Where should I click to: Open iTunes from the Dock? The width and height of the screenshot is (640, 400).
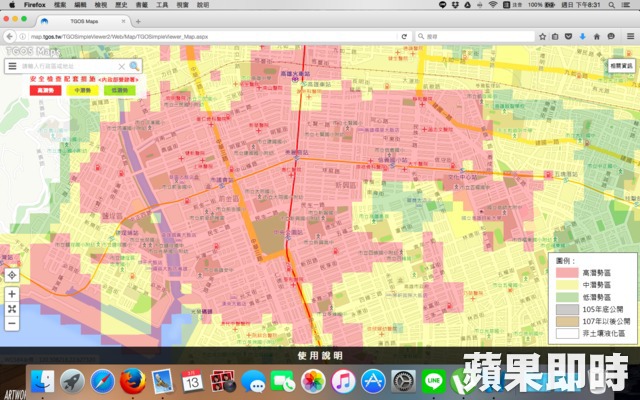pyautogui.click(x=342, y=382)
